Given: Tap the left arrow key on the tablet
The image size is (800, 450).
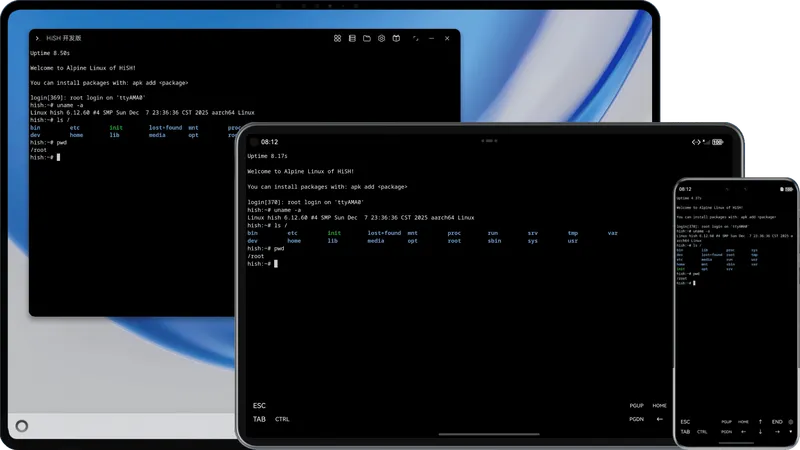Looking at the screenshot, I should (660, 419).
